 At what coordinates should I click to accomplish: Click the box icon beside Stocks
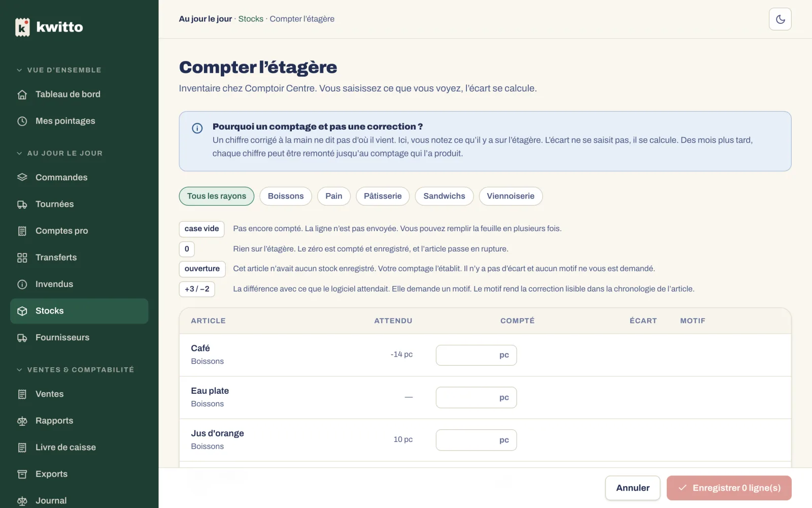tap(22, 311)
